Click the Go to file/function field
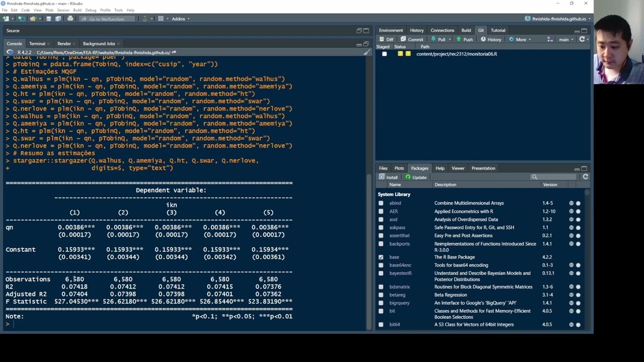The height and width of the screenshot is (362, 644). coord(107,19)
